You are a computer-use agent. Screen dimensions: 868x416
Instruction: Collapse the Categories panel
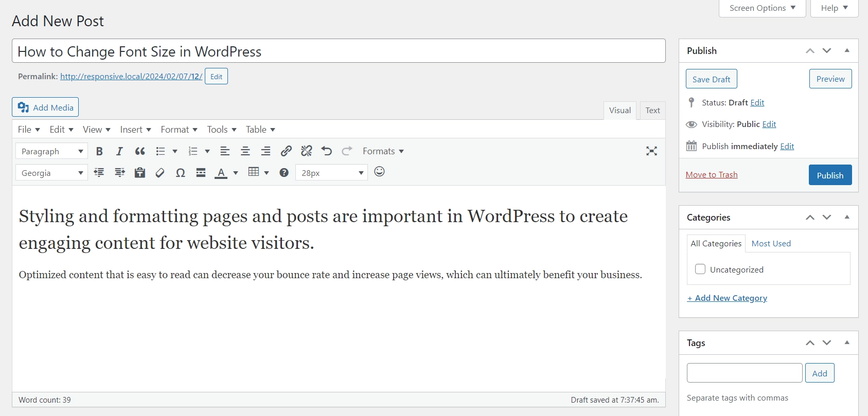(847, 217)
